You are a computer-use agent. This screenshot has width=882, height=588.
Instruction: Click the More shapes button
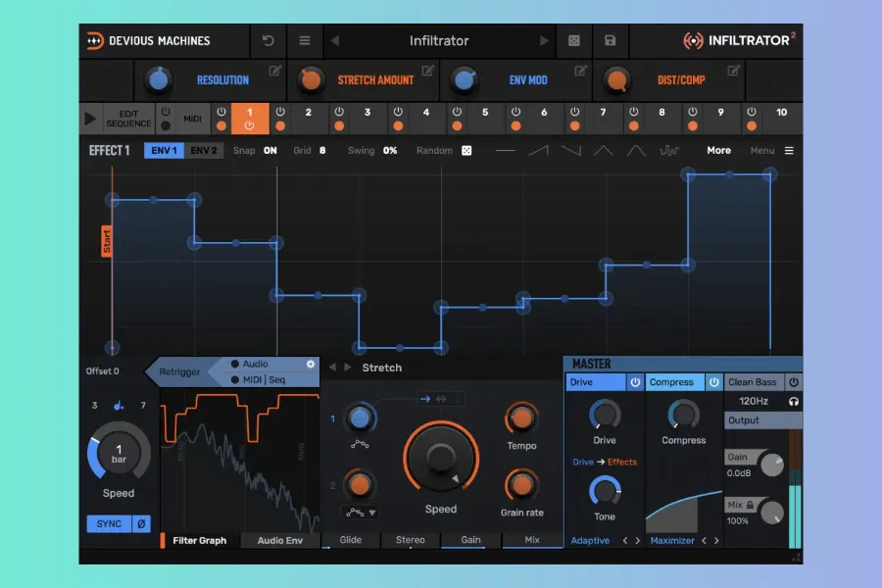pos(718,151)
